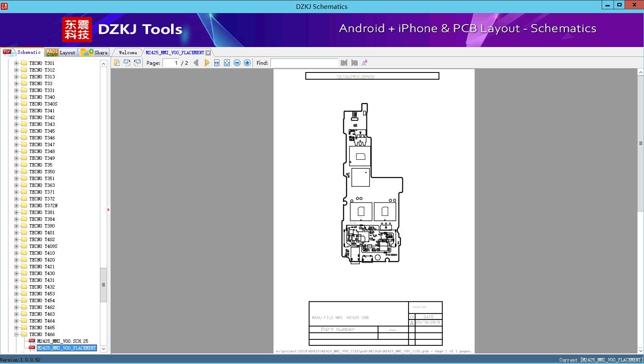Click the TECNO T463 folder icon
This screenshot has height=364, width=644.
coord(24,314)
